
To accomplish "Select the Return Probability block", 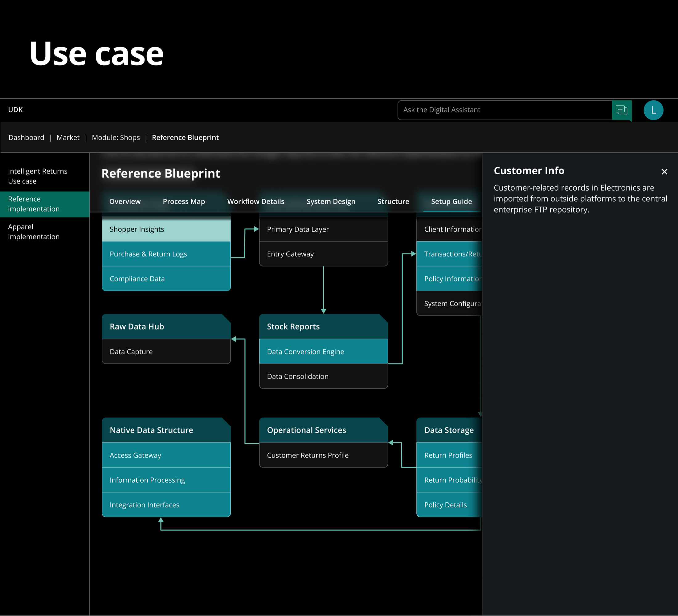I will 449,480.
